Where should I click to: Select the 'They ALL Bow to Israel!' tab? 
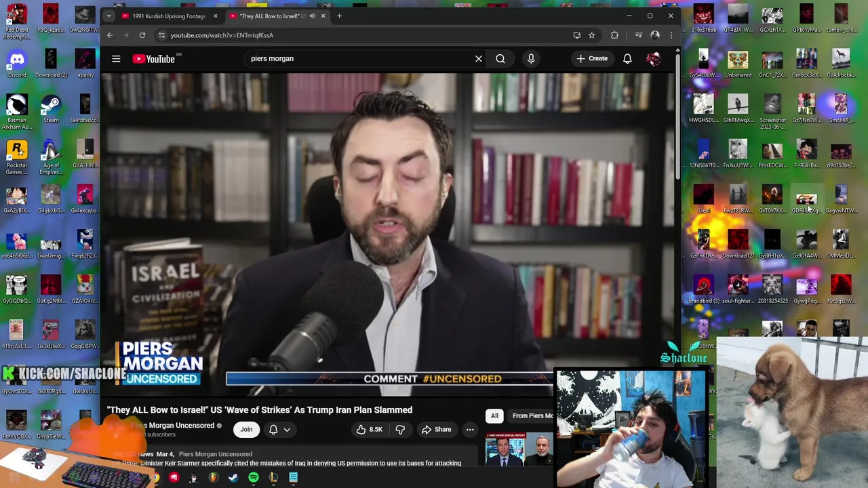pos(267,16)
